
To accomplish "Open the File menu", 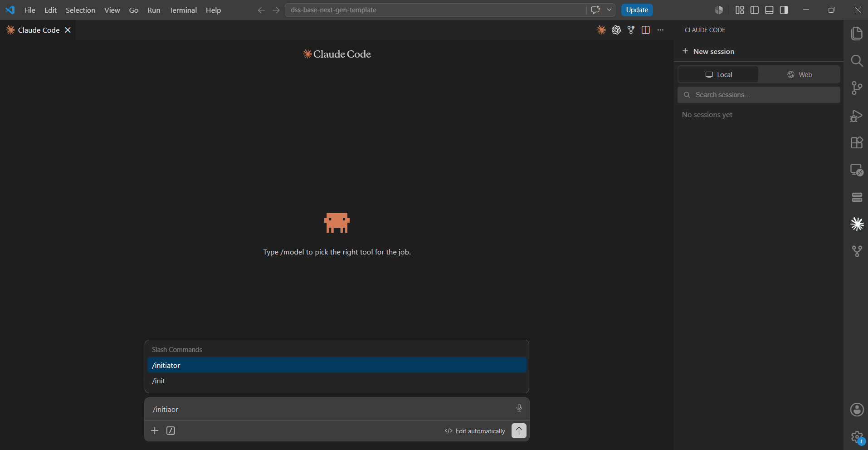I will click(30, 10).
